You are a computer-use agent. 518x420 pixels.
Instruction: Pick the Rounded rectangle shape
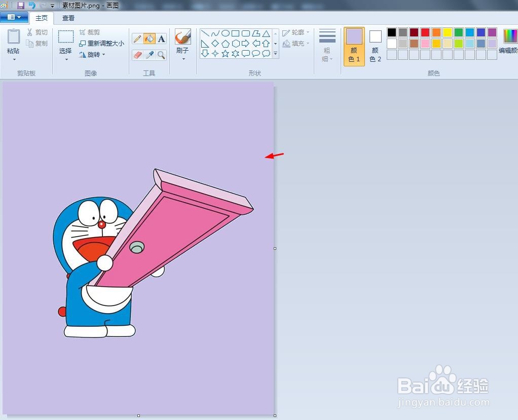(x=246, y=33)
